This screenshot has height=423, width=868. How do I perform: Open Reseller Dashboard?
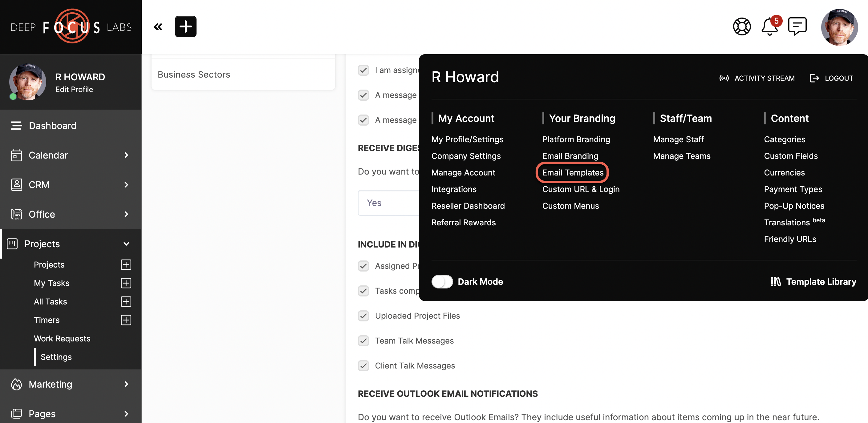coord(468,206)
